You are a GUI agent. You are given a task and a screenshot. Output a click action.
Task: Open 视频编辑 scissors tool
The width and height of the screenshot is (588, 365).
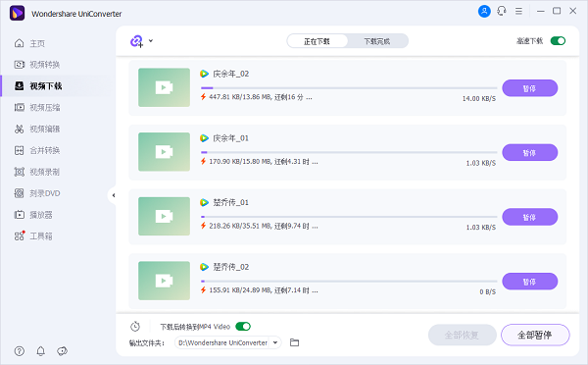pos(19,129)
